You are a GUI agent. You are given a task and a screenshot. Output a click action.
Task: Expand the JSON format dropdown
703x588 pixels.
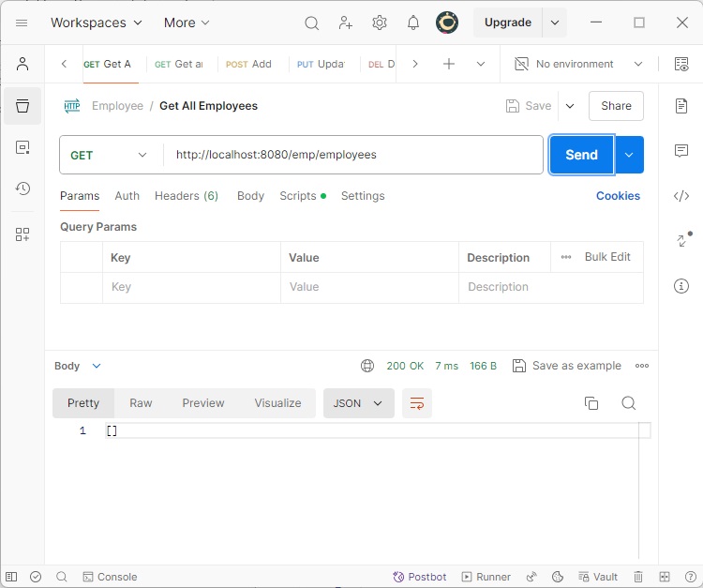358,403
